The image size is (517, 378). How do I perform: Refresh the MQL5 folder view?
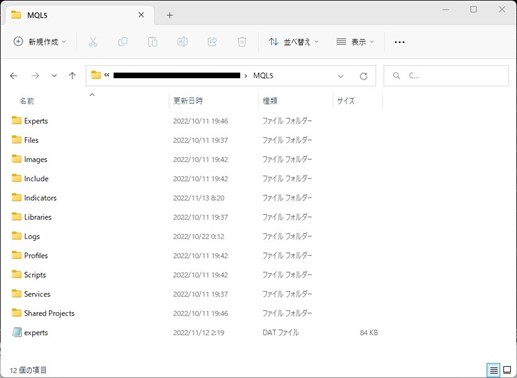364,76
